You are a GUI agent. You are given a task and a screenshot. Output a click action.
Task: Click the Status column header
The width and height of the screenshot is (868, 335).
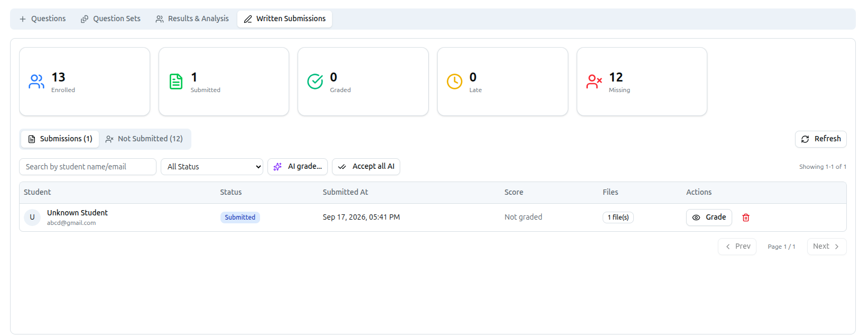[x=231, y=192]
